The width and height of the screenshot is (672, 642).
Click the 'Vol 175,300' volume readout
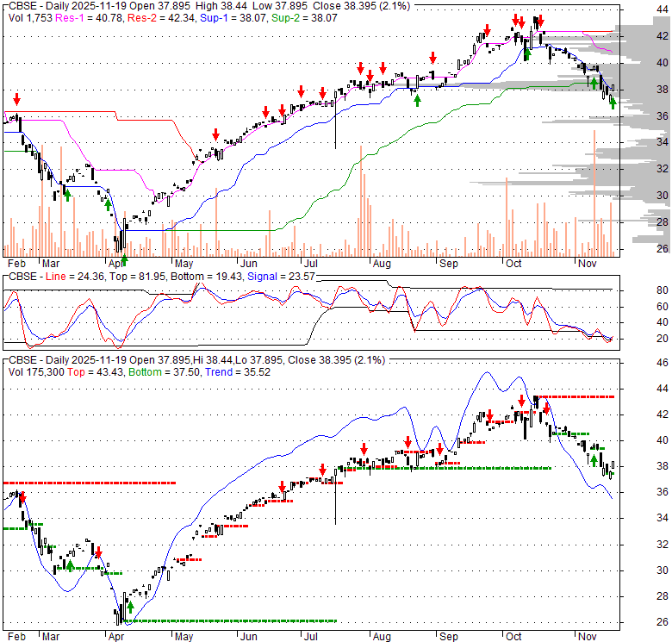click(36, 372)
